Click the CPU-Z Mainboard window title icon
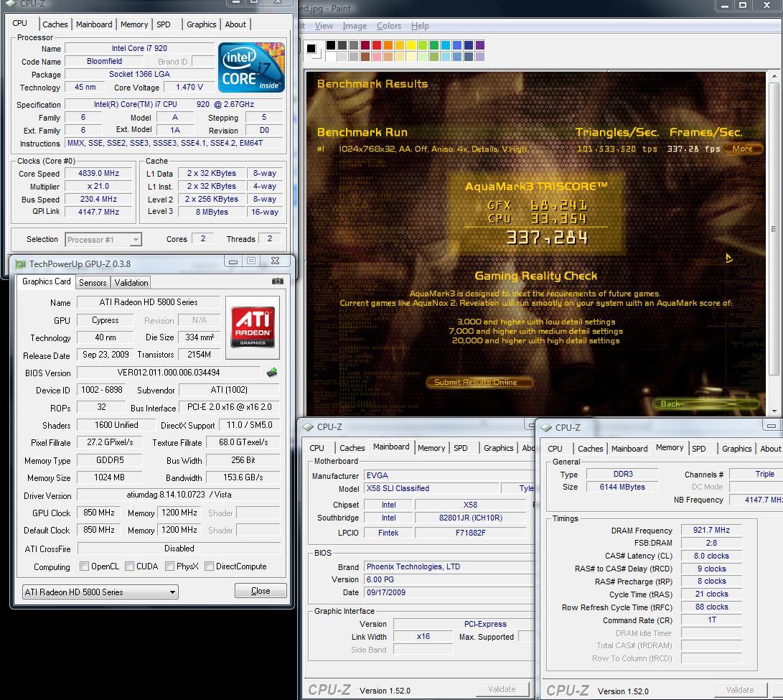The width and height of the screenshot is (783, 700). (308, 427)
